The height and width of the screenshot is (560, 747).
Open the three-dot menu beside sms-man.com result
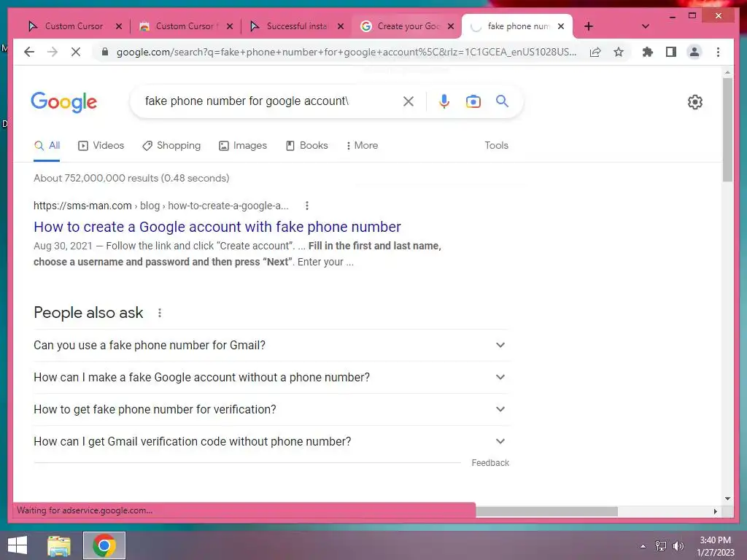[x=307, y=206]
